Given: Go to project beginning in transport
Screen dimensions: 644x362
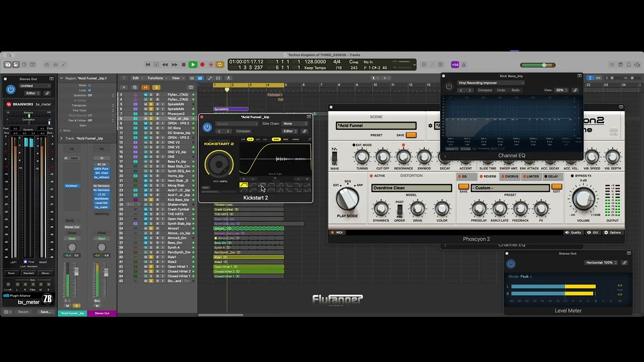Looking at the screenshot, I should click(147, 64).
